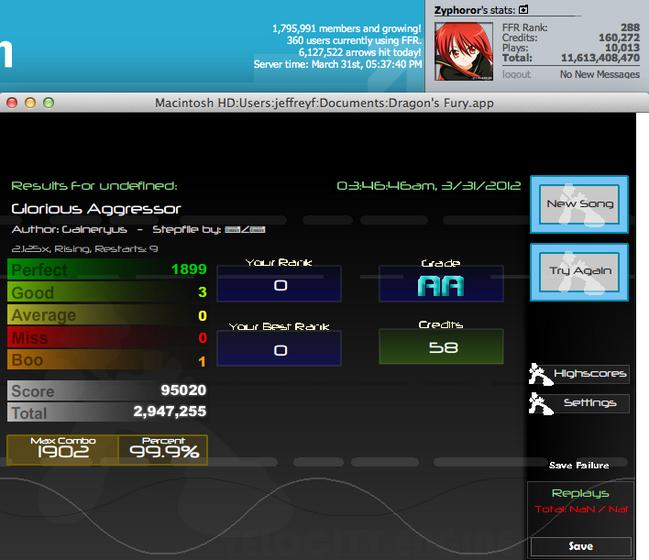Image resolution: width=649 pixels, height=560 pixels.
Task: Open the No New Messages link
Action: tap(600, 75)
